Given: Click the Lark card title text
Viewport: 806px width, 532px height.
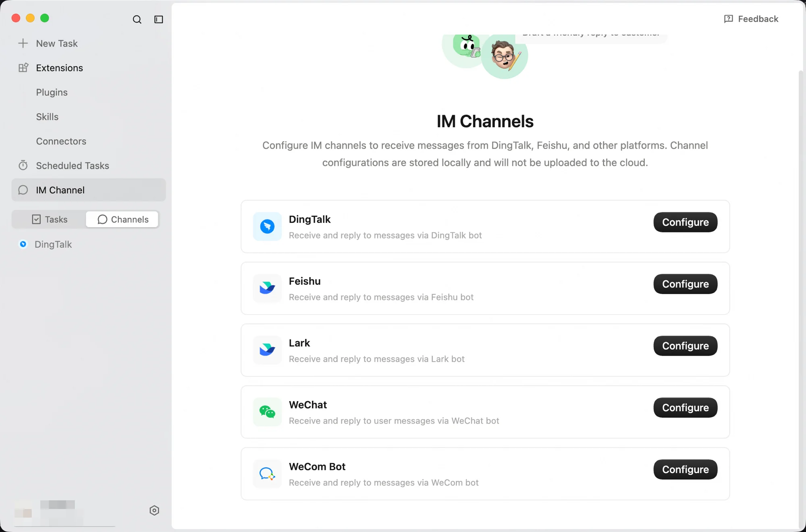Looking at the screenshot, I should [299, 343].
